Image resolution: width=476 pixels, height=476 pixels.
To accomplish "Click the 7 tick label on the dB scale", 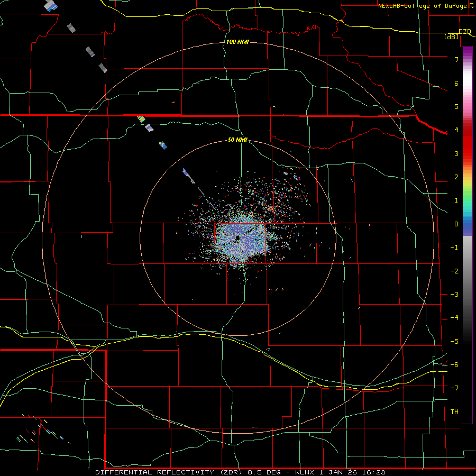I will tap(456, 59).
